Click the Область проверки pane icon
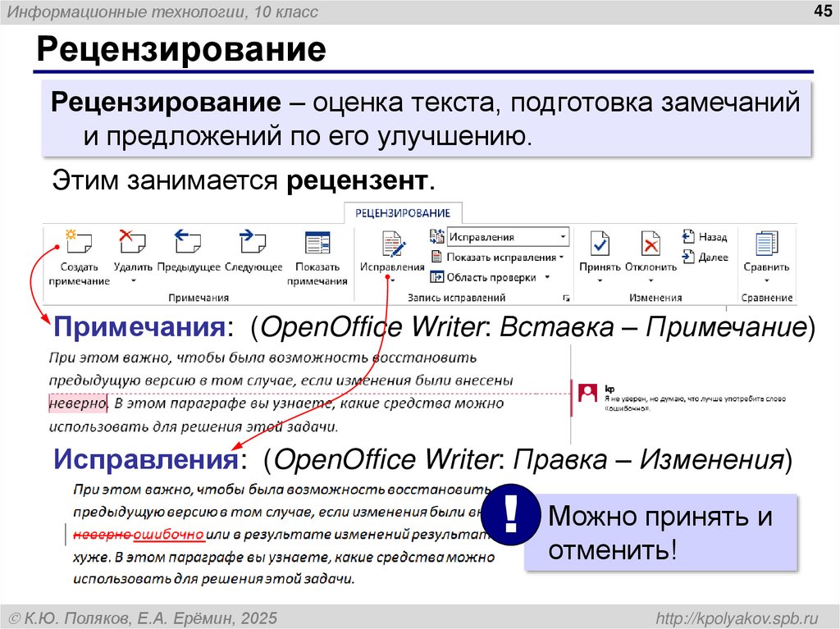 436,277
